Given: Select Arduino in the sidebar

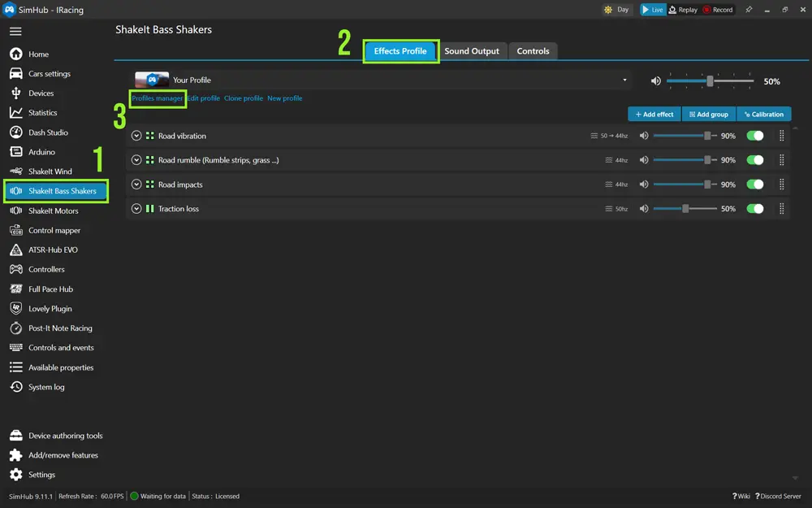Looking at the screenshot, I should [x=41, y=152].
